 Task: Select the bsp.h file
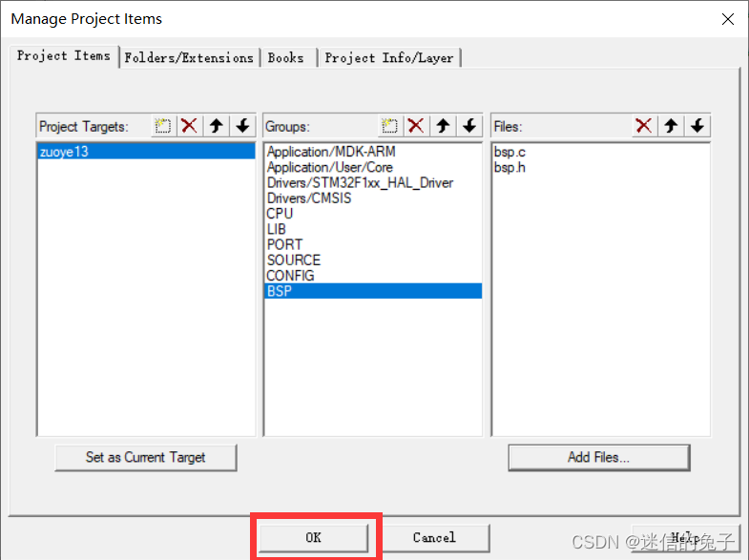[600, 167]
